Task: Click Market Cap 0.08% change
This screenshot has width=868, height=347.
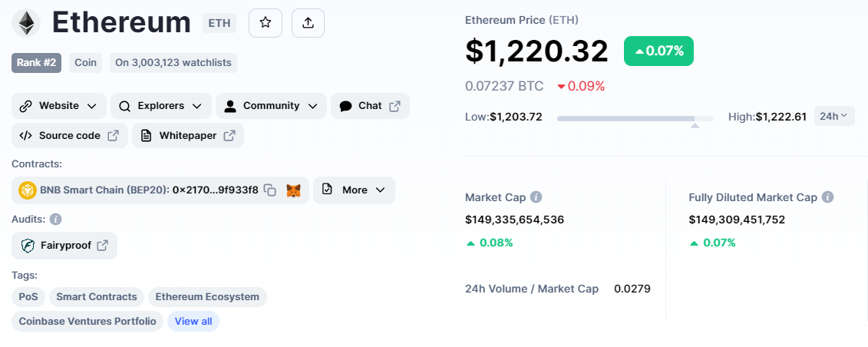Action: point(490,243)
